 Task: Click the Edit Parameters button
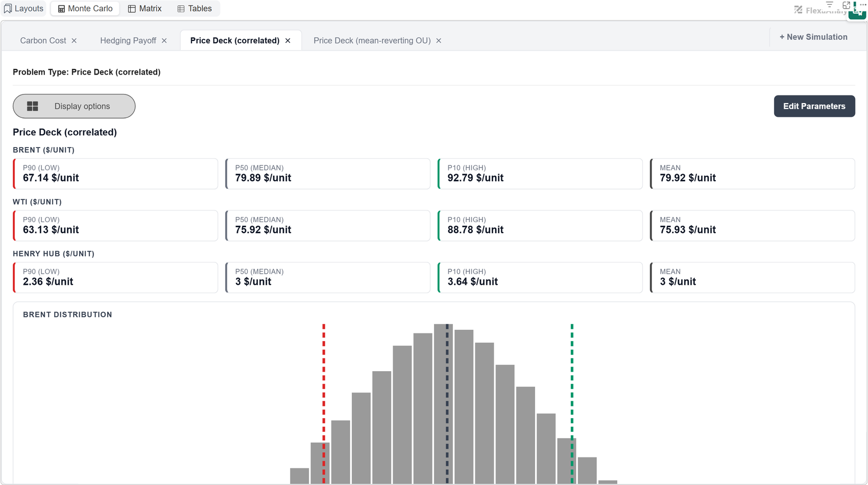pos(814,106)
